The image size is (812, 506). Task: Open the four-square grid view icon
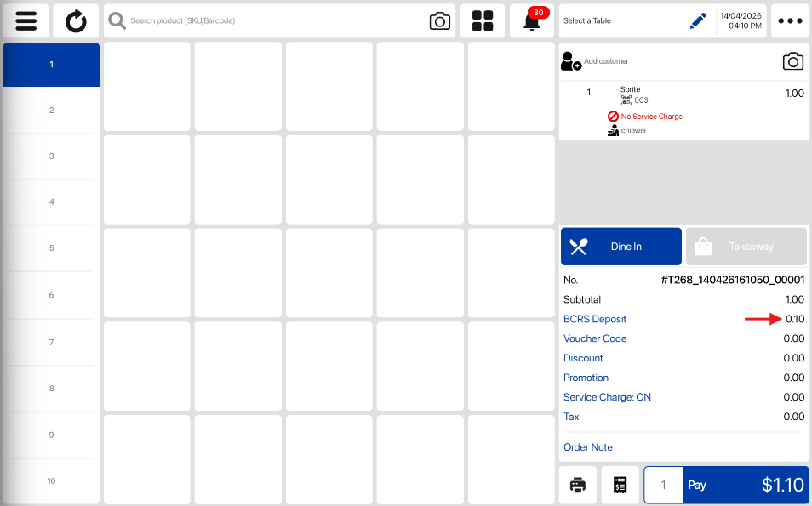click(483, 21)
